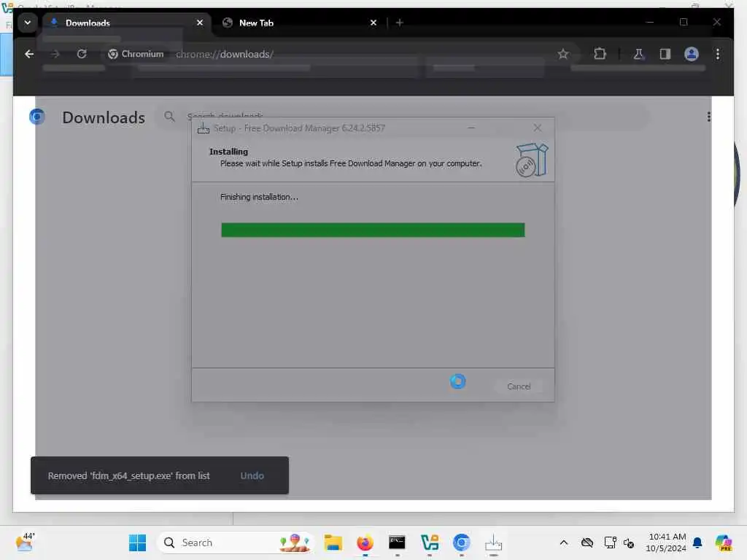The width and height of the screenshot is (747, 560).
Task: Open the Copilot preview taskbar icon
Action: (x=724, y=542)
